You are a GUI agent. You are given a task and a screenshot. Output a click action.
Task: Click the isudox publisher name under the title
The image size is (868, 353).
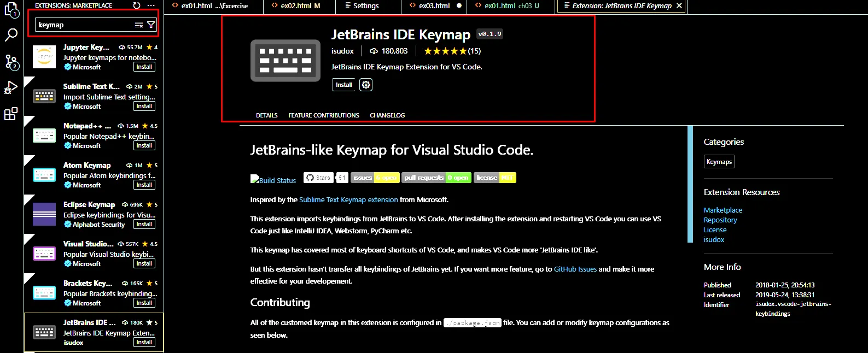[x=342, y=51]
